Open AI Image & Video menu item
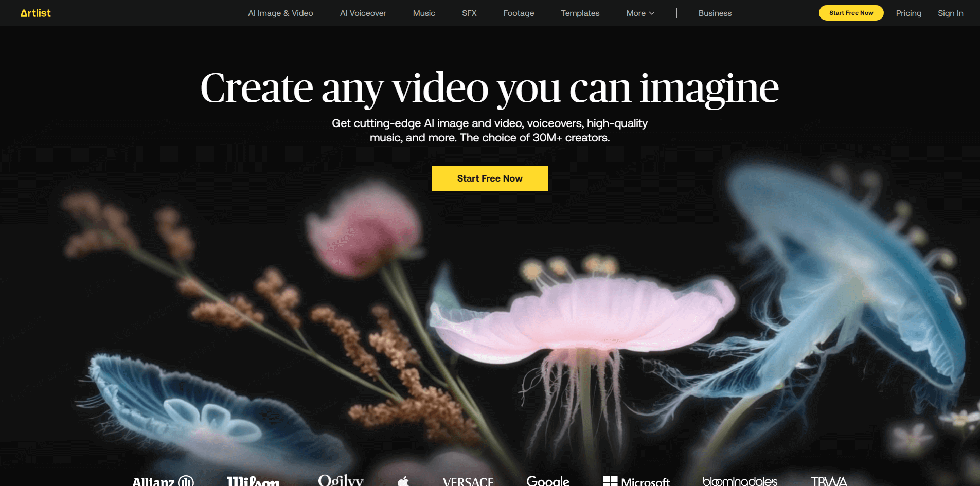The width and height of the screenshot is (980, 486). [x=280, y=13]
